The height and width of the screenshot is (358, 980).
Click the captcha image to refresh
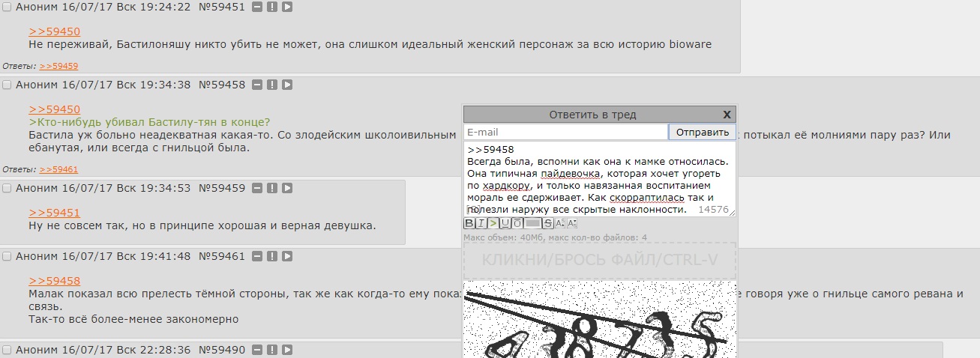tap(600, 320)
